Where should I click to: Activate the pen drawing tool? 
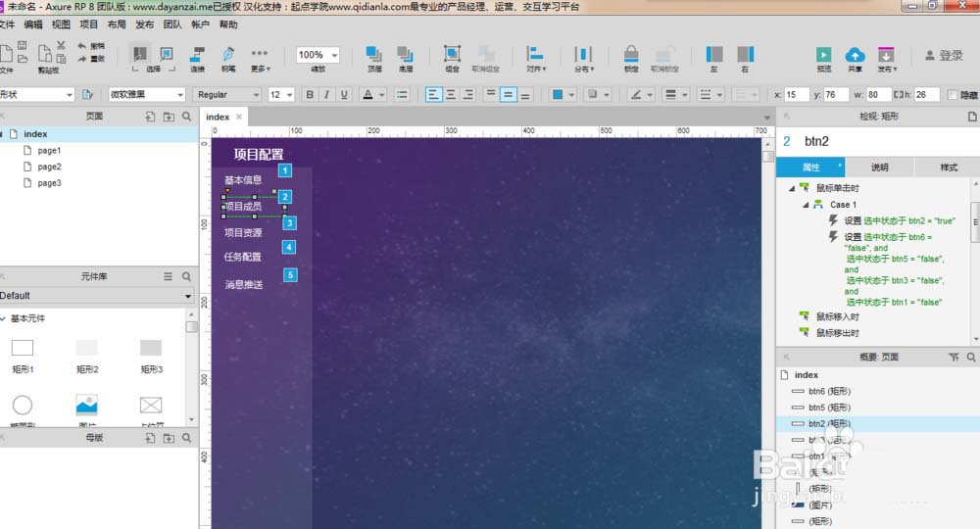228,58
